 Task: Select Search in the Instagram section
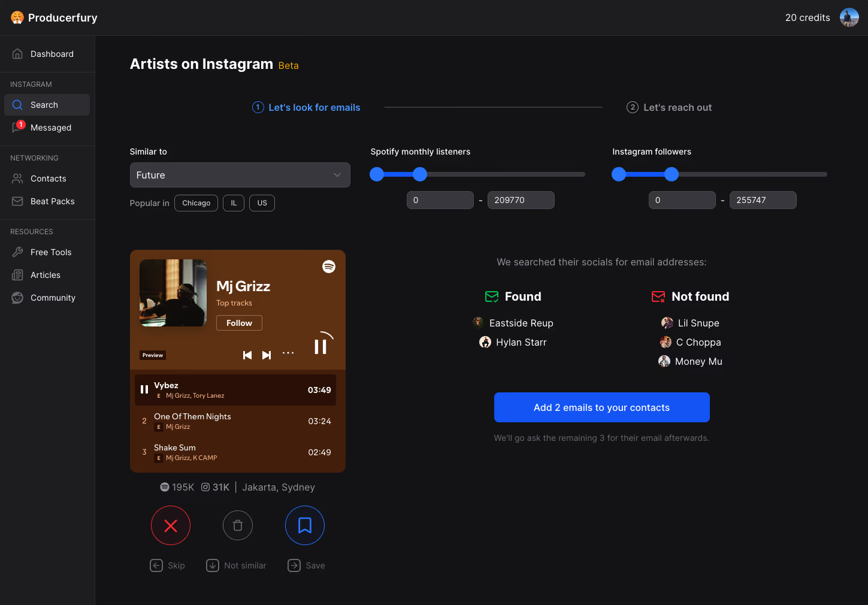click(47, 105)
